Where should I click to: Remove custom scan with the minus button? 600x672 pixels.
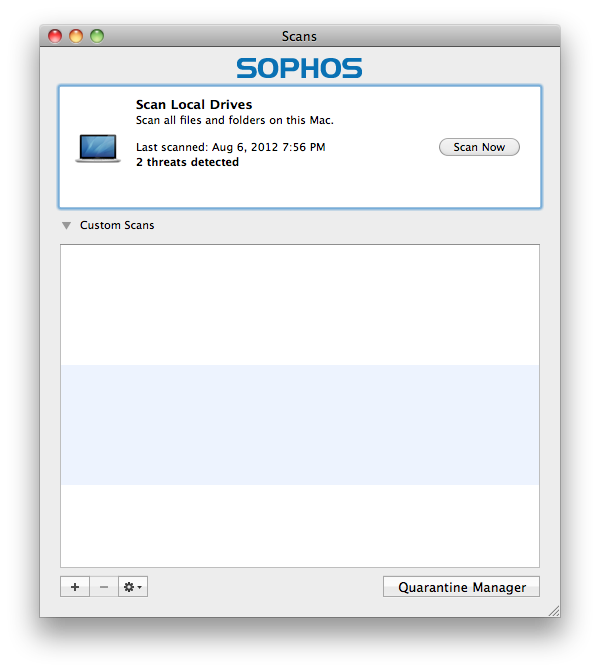tap(104, 587)
